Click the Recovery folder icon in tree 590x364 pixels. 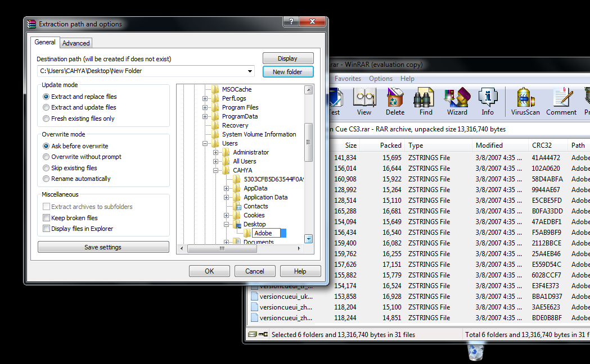click(x=215, y=125)
